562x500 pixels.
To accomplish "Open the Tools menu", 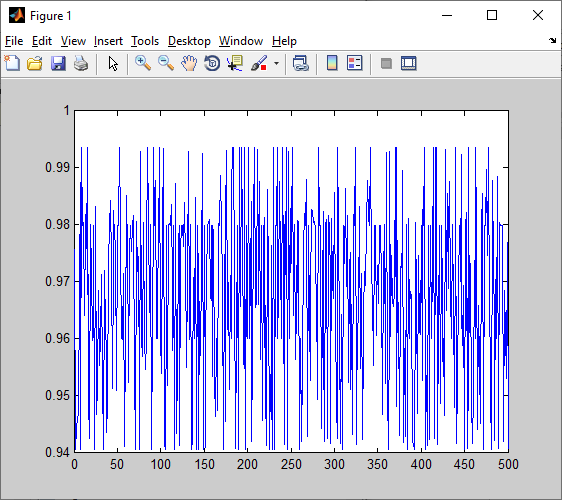I will pyautogui.click(x=145, y=41).
